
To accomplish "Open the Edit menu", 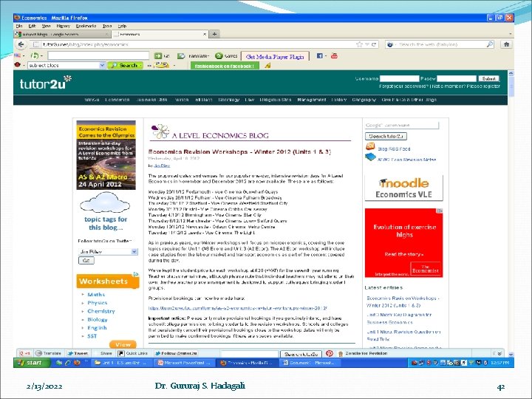I will (x=33, y=26).
